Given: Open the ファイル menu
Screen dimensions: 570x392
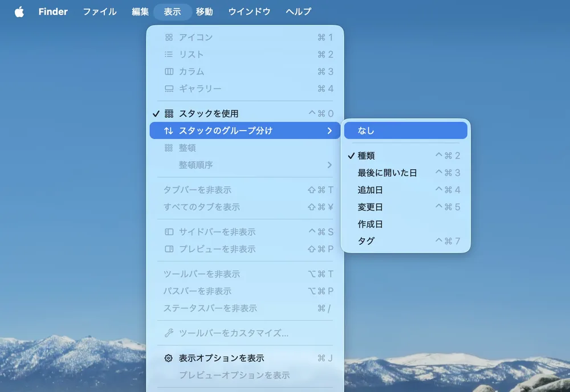Looking at the screenshot, I should pyautogui.click(x=100, y=11).
